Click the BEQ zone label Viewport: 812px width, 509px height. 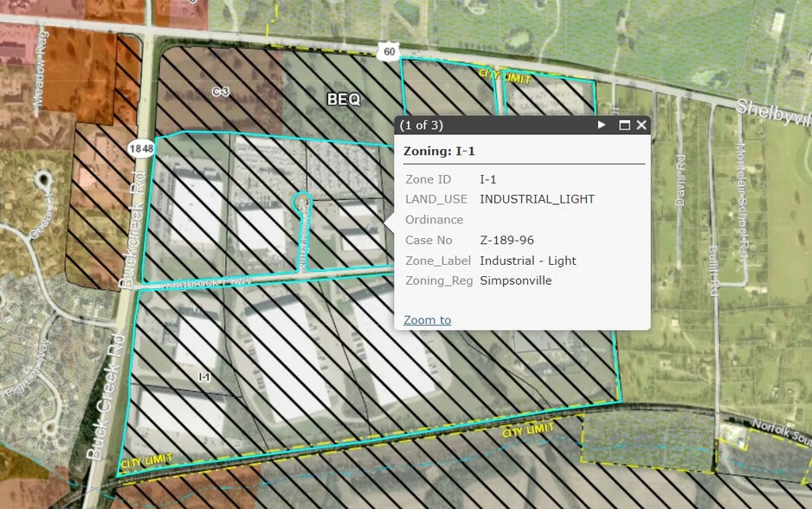click(343, 100)
